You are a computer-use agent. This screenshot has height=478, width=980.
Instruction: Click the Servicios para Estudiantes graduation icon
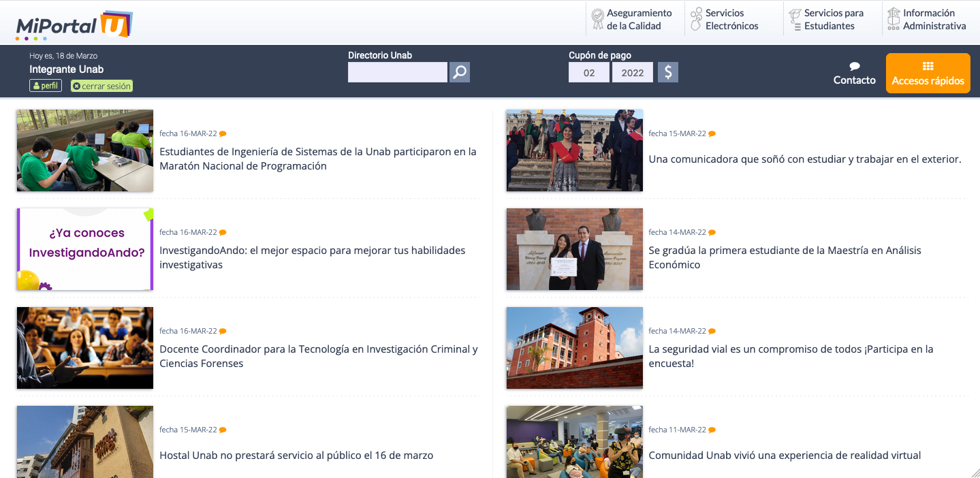(795, 20)
